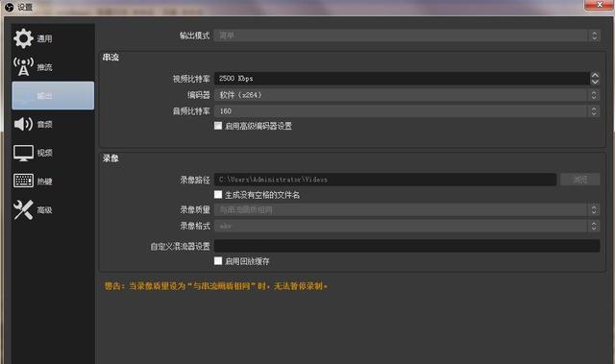Increase video bitrate with up arrow
This screenshot has width=615, height=364.
coord(595,75)
